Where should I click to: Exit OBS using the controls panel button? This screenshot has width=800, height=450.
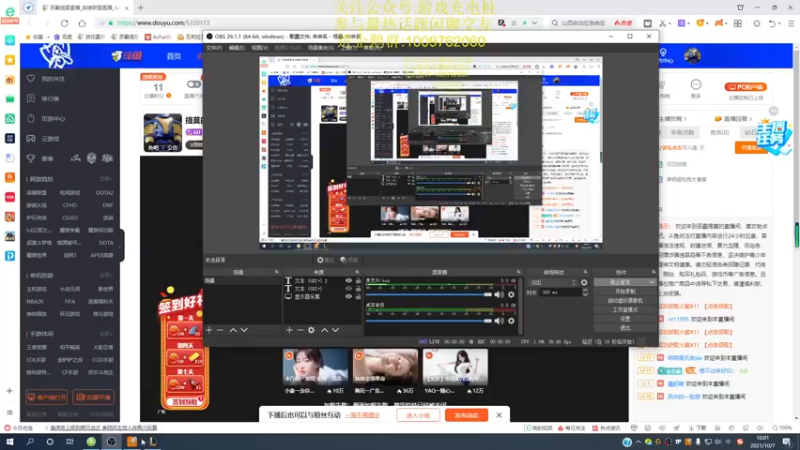(625, 328)
